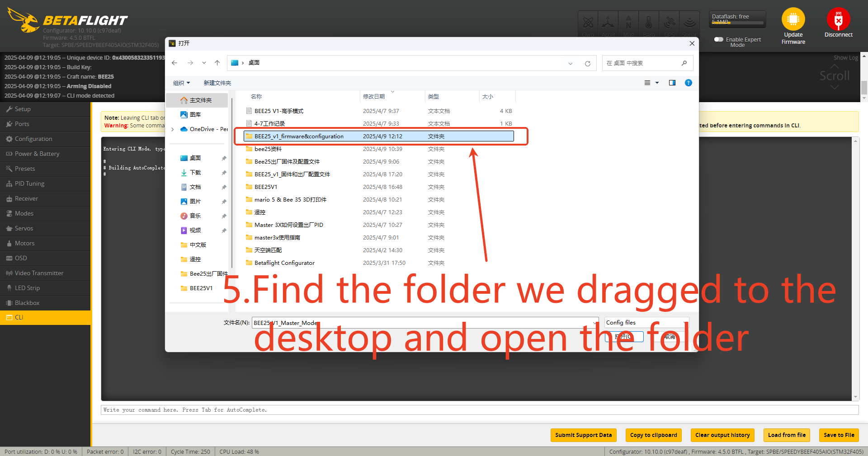Select file BEE25 V1-高手模式
Image resolution: width=868 pixels, height=456 pixels.
click(x=379, y=111)
